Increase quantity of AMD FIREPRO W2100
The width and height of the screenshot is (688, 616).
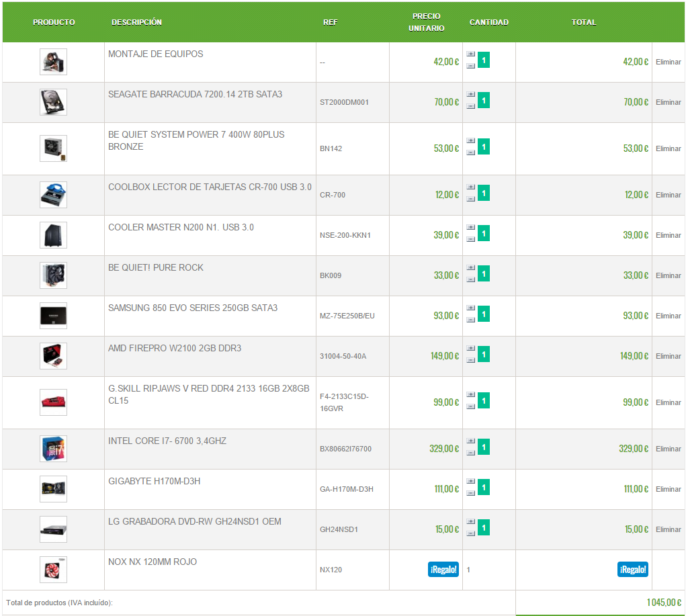tap(470, 349)
